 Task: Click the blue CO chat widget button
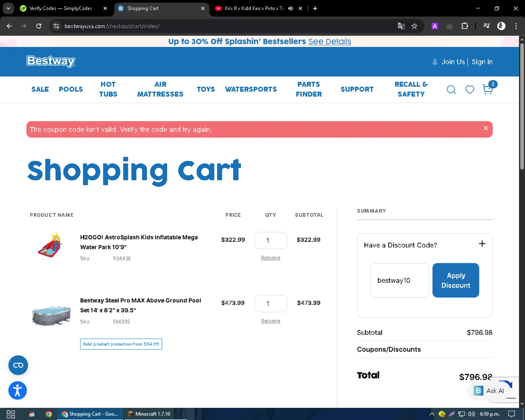pyautogui.click(x=18, y=365)
